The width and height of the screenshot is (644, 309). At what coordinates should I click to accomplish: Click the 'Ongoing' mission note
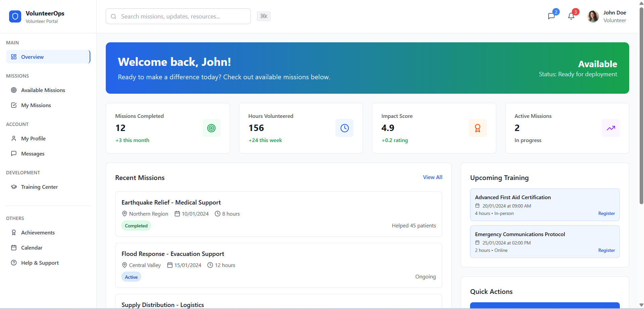[425, 276]
